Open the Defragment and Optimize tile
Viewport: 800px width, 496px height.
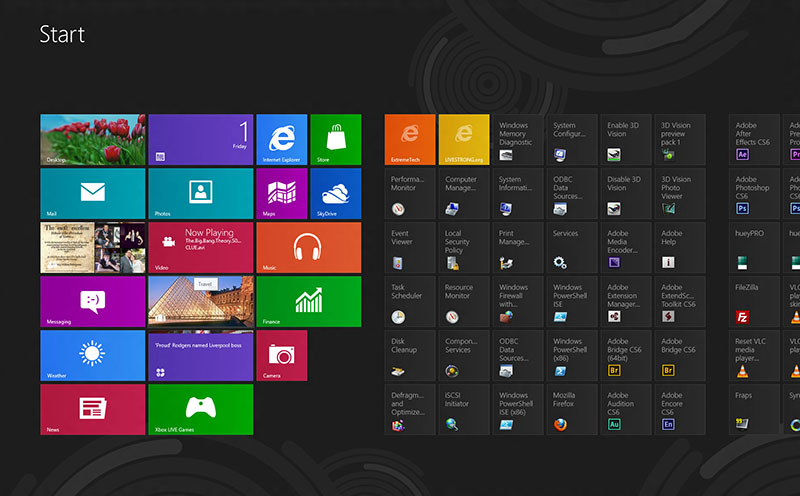(x=410, y=410)
